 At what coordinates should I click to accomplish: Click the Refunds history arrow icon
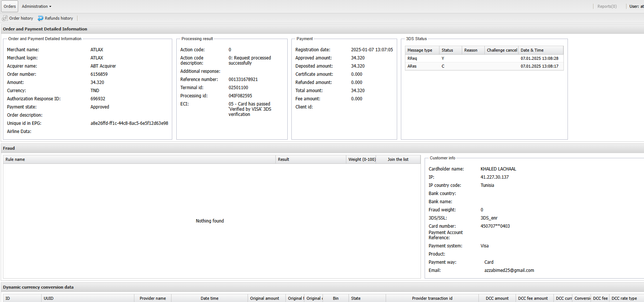[x=40, y=18]
